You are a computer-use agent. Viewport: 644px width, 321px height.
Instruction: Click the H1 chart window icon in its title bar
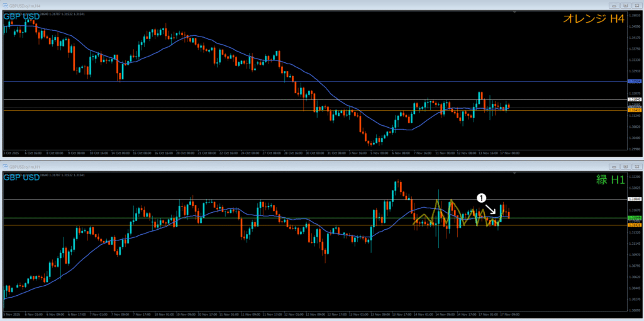point(6,167)
